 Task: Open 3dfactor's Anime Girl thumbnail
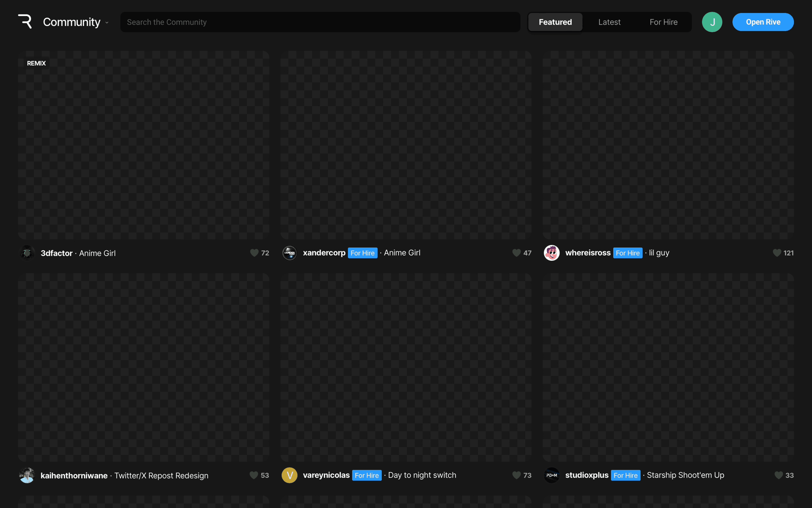click(143, 145)
